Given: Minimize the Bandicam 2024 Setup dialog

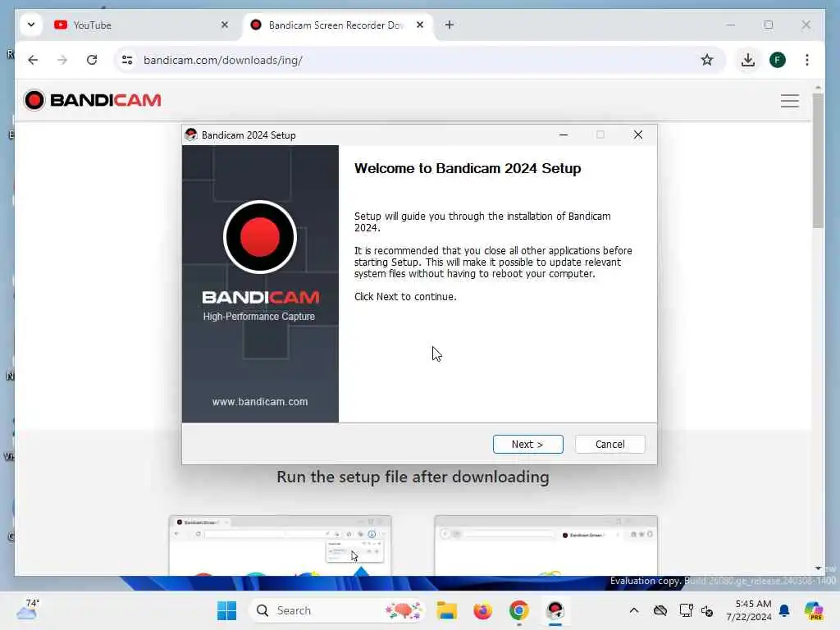Looking at the screenshot, I should click(x=564, y=135).
